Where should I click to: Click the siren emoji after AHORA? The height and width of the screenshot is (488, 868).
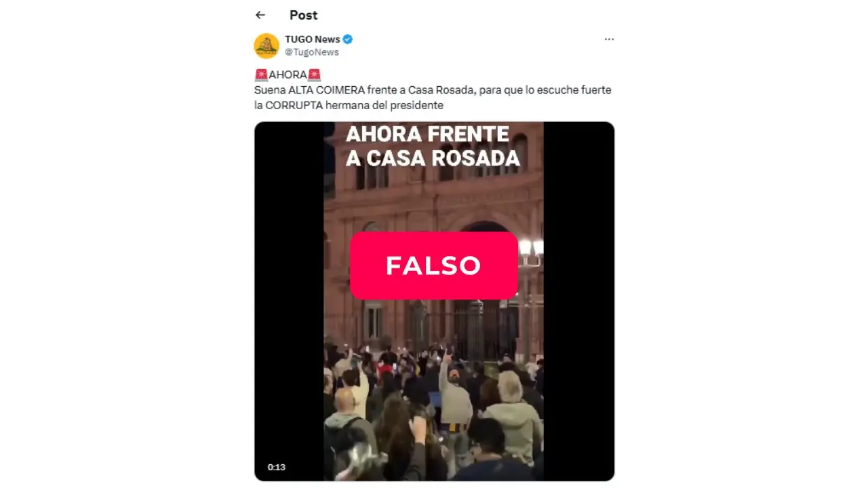click(314, 75)
